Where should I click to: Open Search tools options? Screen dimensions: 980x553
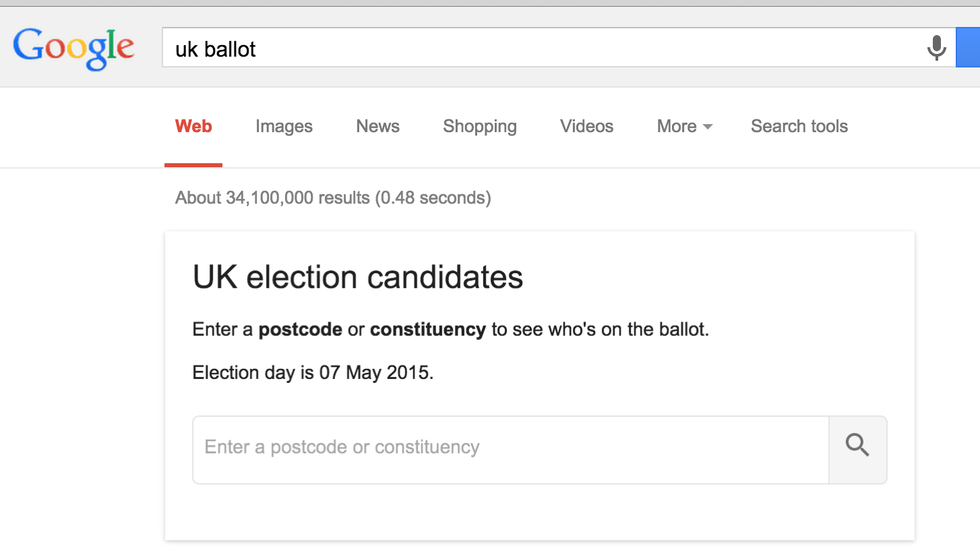pos(799,127)
